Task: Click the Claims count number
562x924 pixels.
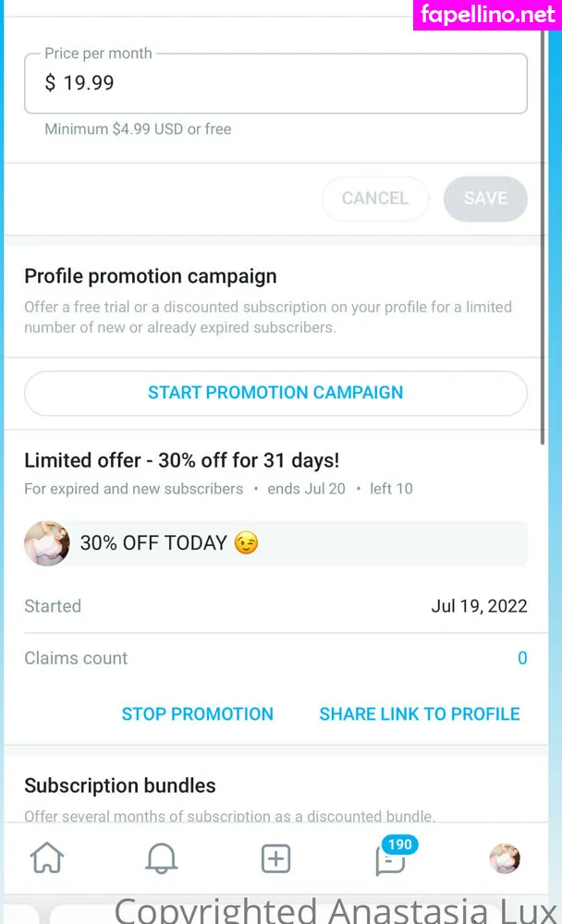Action: (x=522, y=659)
